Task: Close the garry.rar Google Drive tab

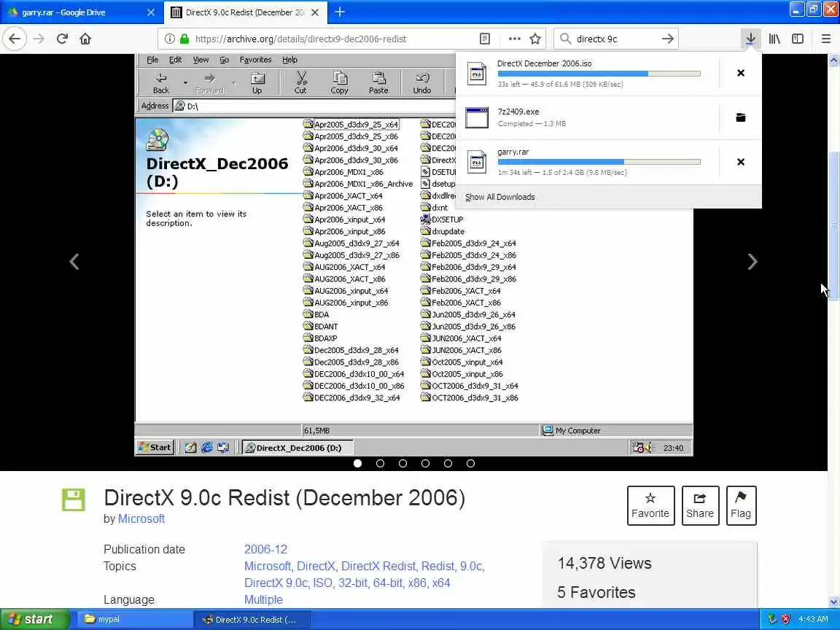Action: [x=150, y=12]
